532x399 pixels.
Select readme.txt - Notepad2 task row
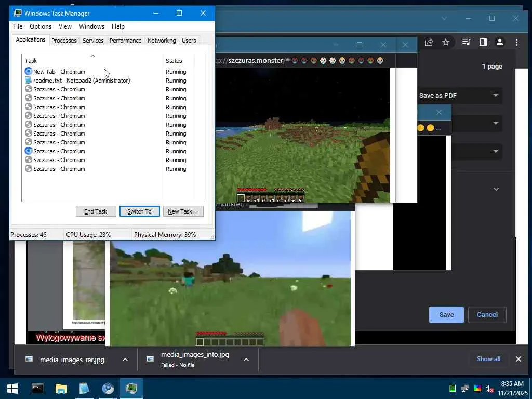coord(105,81)
